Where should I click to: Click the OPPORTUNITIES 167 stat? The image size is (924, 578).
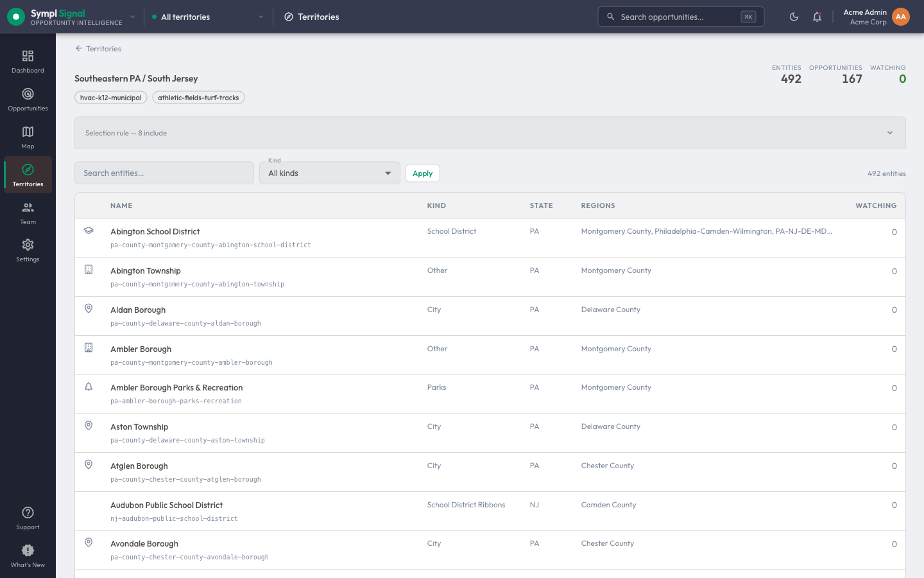[x=835, y=74]
